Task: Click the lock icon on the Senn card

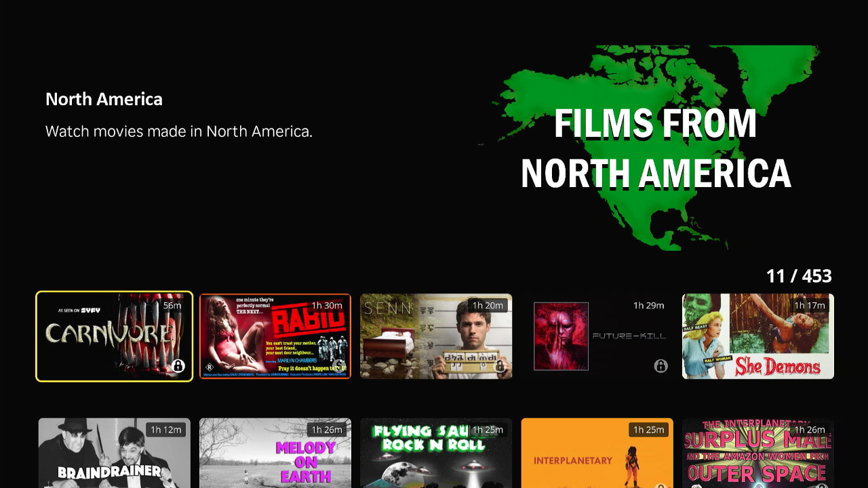Action: coord(500,366)
